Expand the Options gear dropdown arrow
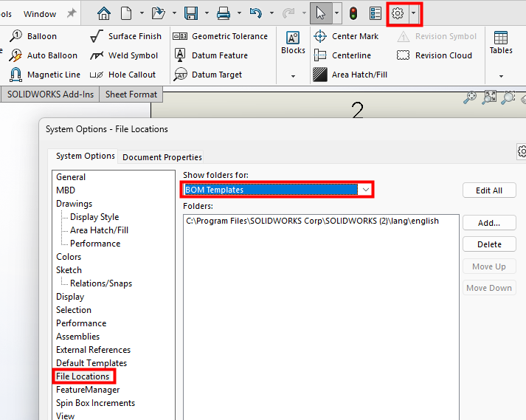Image resolution: width=526 pixels, height=420 pixels. [414, 13]
